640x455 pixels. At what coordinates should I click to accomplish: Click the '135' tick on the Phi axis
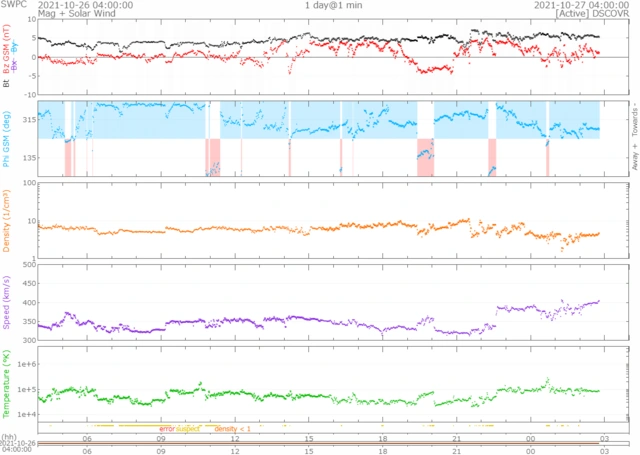pos(30,158)
